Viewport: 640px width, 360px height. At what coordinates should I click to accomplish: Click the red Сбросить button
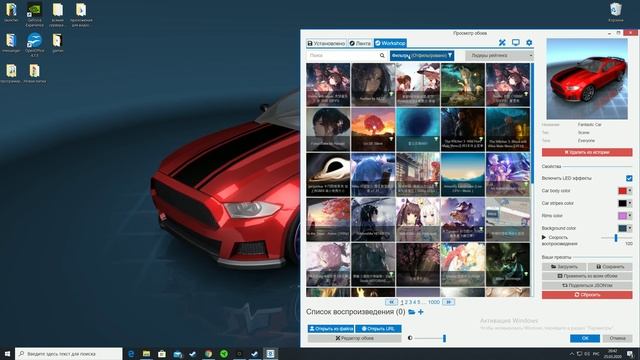(x=587, y=295)
